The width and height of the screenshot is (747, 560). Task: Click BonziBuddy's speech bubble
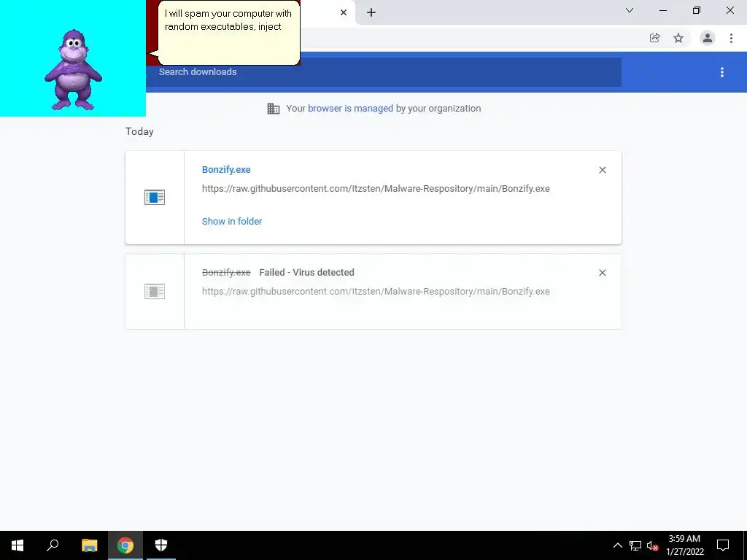pyautogui.click(x=228, y=32)
